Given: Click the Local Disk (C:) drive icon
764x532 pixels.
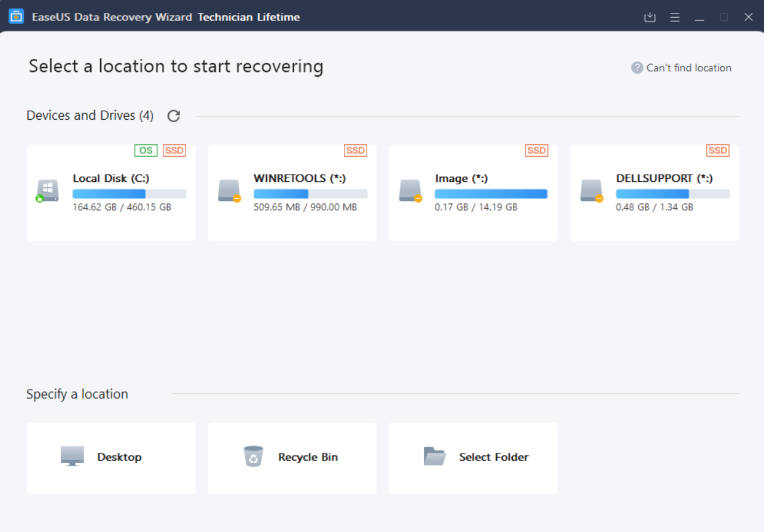Looking at the screenshot, I should (48, 190).
